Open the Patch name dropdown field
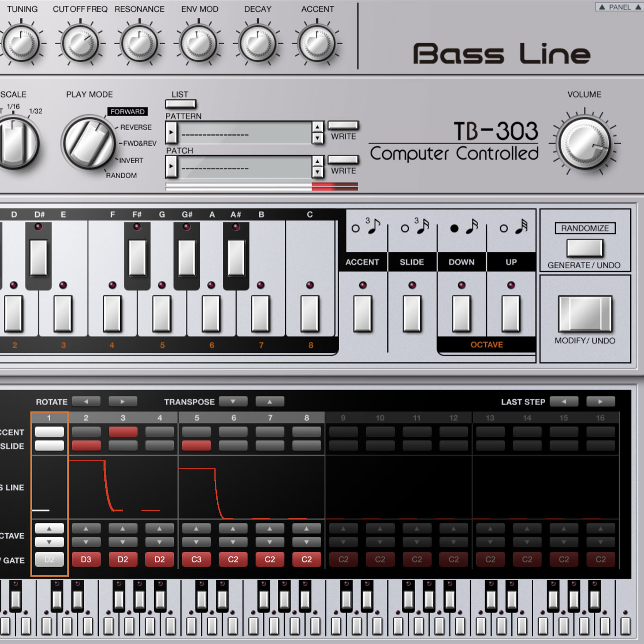644x644 pixels. [x=245, y=167]
